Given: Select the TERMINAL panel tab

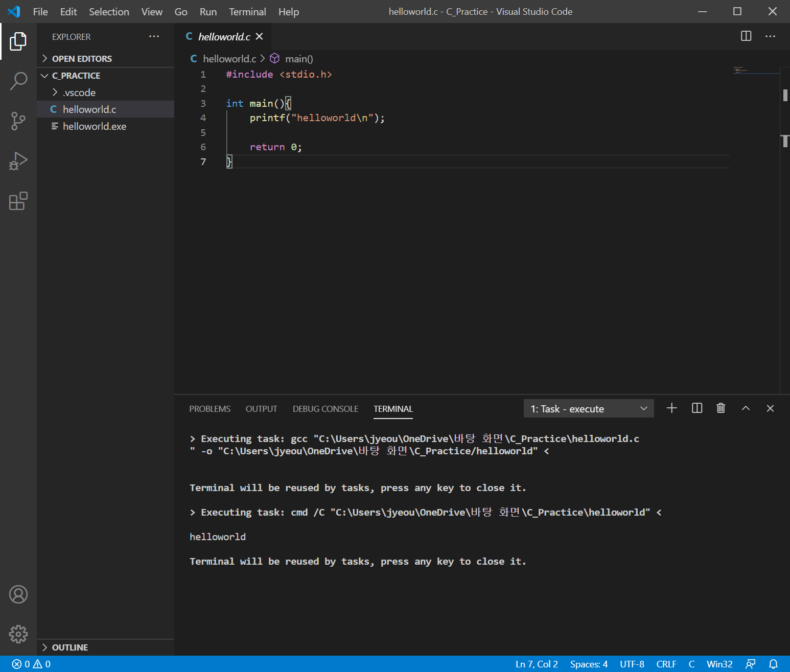Looking at the screenshot, I should pyautogui.click(x=393, y=409).
